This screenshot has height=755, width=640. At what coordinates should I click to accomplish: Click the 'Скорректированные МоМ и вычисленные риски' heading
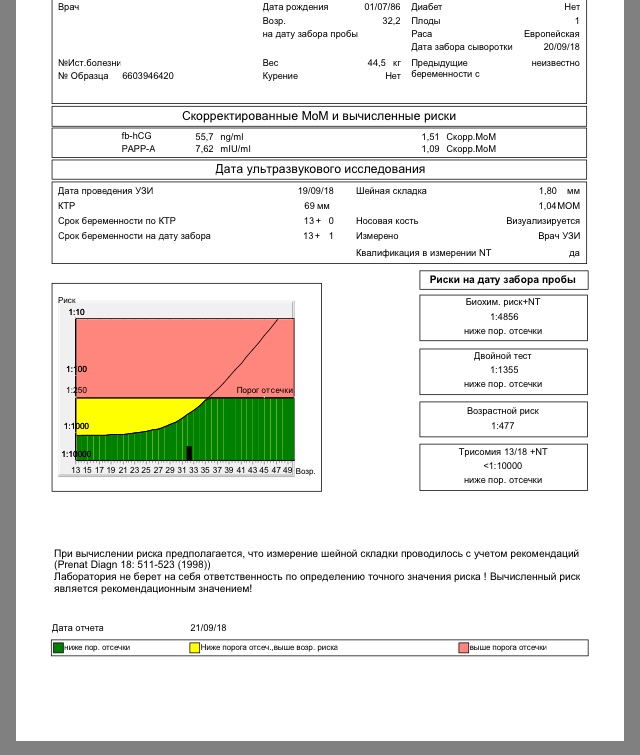[x=320, y=116]
